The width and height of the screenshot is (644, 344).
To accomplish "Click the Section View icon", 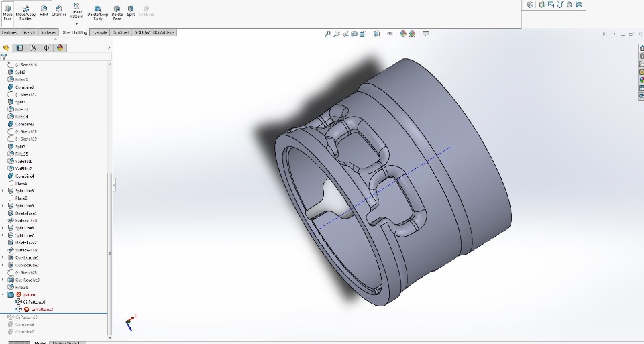I will coord(354,34).
